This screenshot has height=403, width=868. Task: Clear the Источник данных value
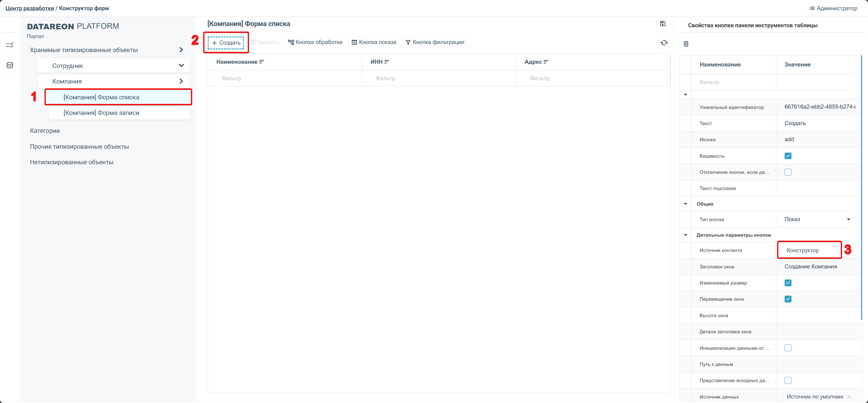pyautogui.click(x=849, y=397)
